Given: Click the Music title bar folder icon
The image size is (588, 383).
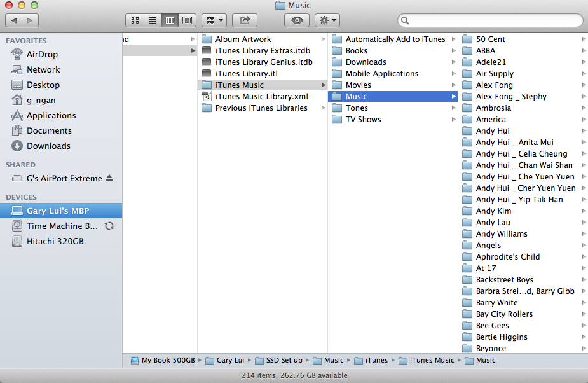Looking at the screenshot, I should tap(280, 5).
